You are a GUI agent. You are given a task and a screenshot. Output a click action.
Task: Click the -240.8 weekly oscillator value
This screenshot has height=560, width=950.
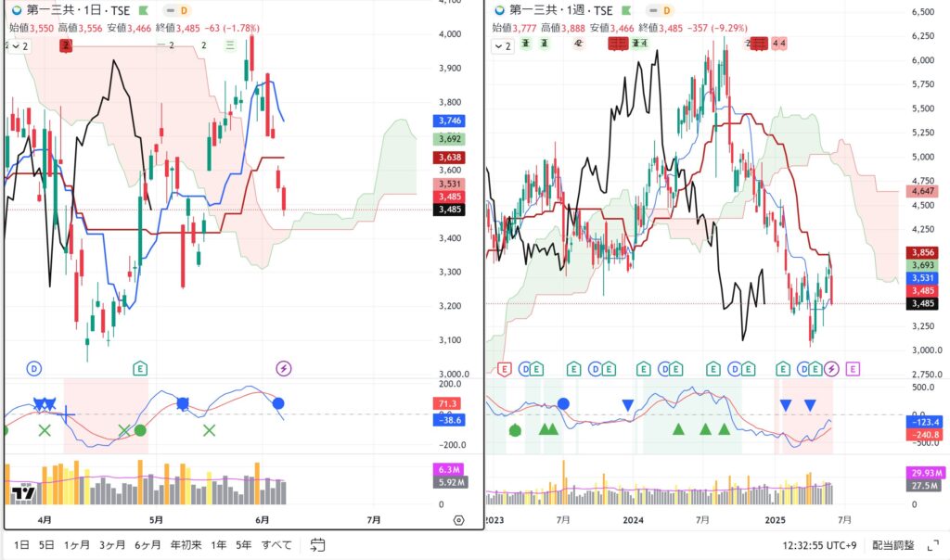(925, 435)
